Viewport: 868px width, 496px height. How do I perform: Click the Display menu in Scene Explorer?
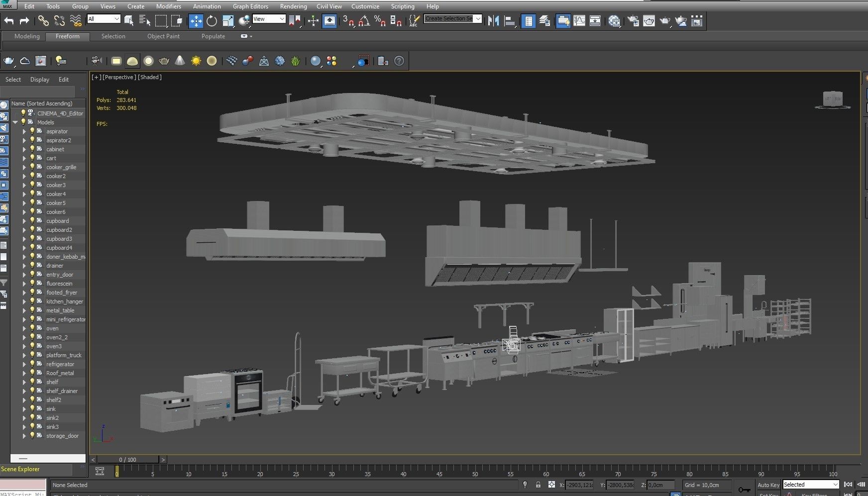[40, 80]
